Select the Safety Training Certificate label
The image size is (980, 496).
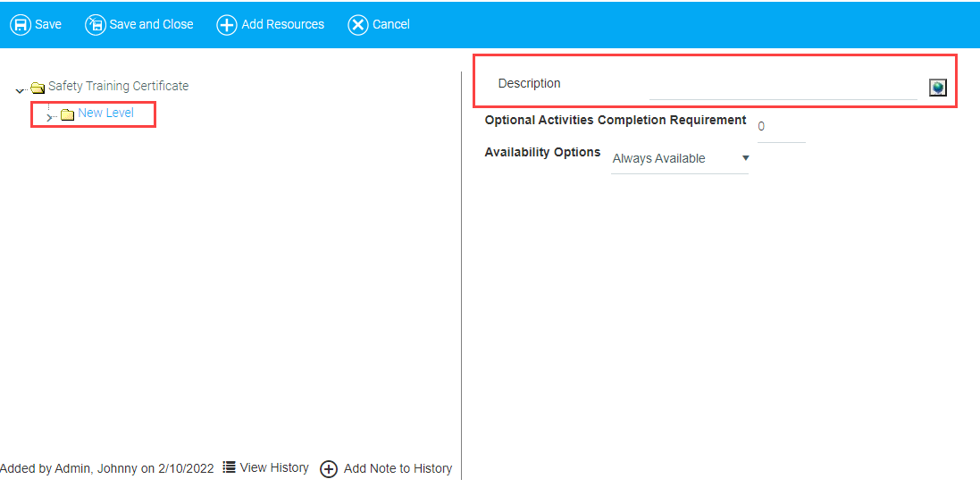[118, 87]
